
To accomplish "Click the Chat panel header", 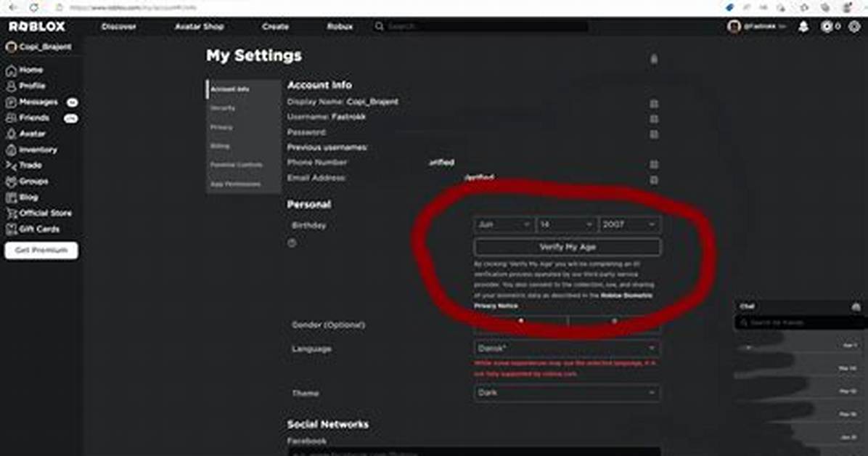I will 800,306.
